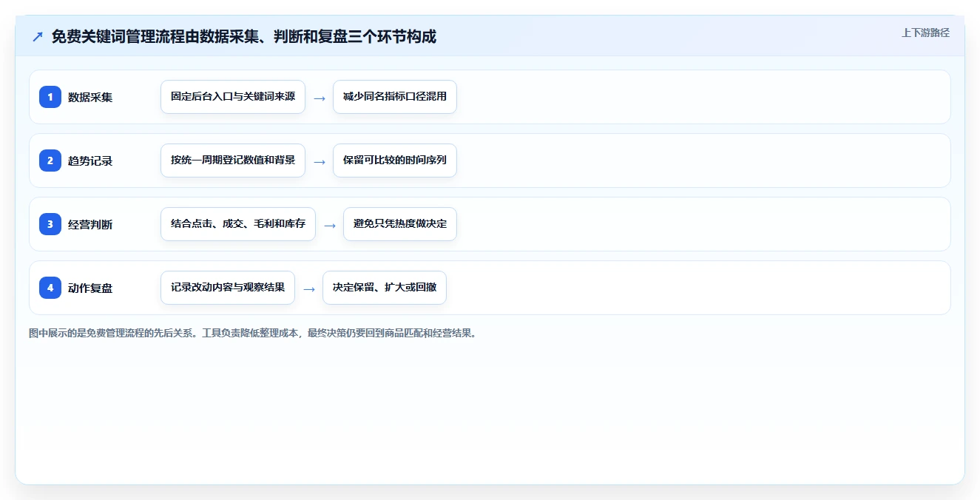The width and height of the screenshot is (980, 500).
Task: Click the arrow in the 数据采集 row
Action: tap(320, 98)
